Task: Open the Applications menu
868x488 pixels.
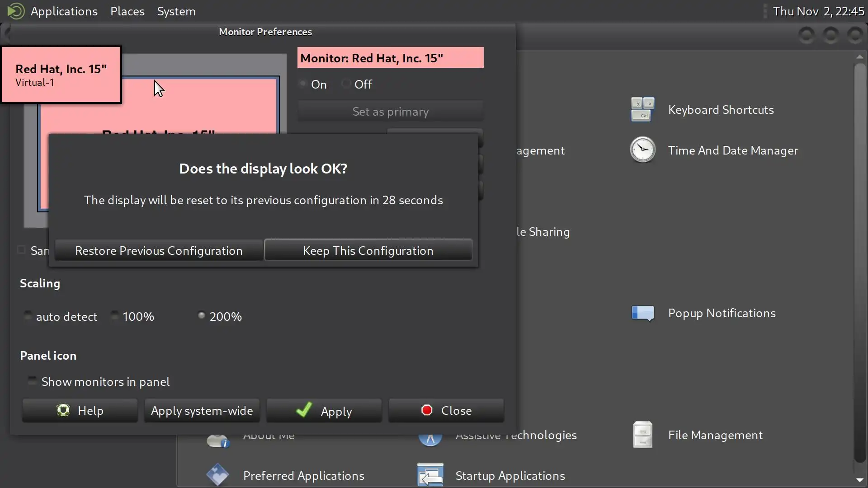Action: click(x=64, y=11)
